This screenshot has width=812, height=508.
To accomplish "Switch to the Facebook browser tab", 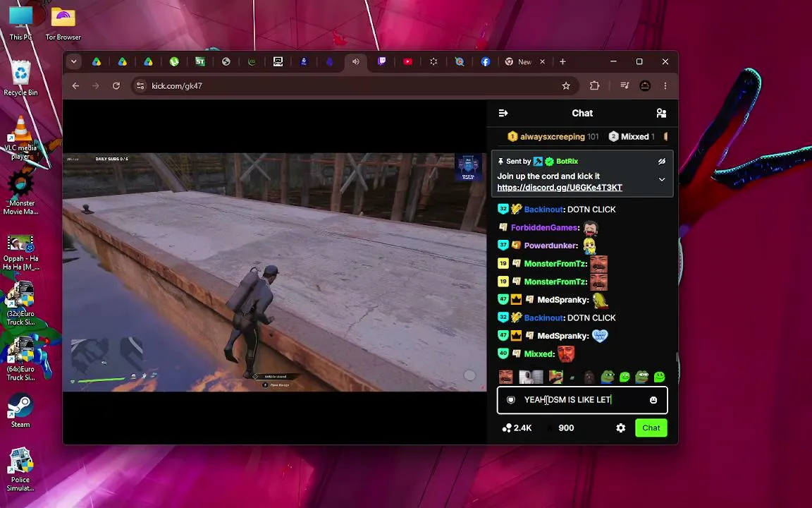I will 485,61.
